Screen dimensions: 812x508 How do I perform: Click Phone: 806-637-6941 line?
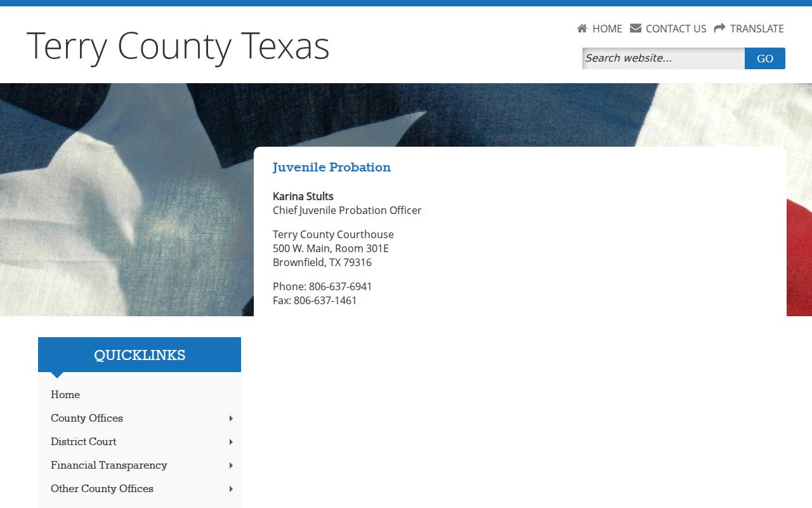322,286
